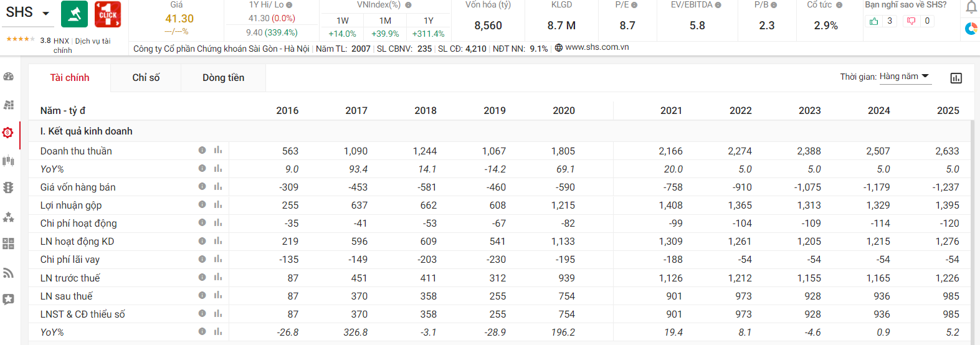
Task: Open the chart view icon beside Thời gian
Action: point(956,78)
